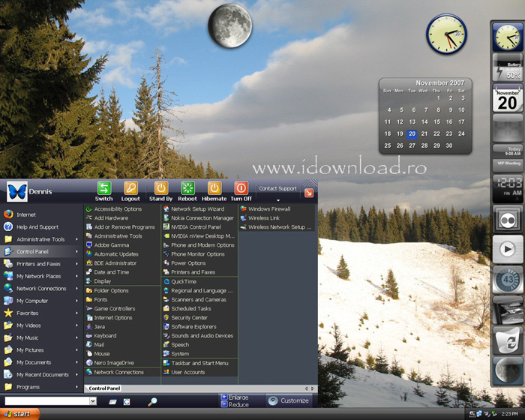Click the sidebar gauge widget showing 43

click(x=508, y=280)
